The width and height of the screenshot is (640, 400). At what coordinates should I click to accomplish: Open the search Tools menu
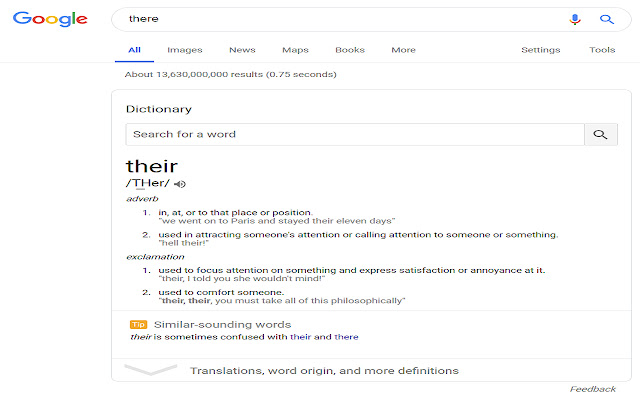(602, 50)
